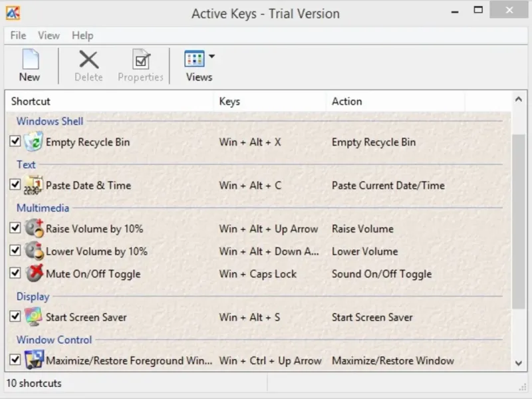
Task: Select the 'Raise Volume by 10%' shortcut name
Action: point(94,229)
